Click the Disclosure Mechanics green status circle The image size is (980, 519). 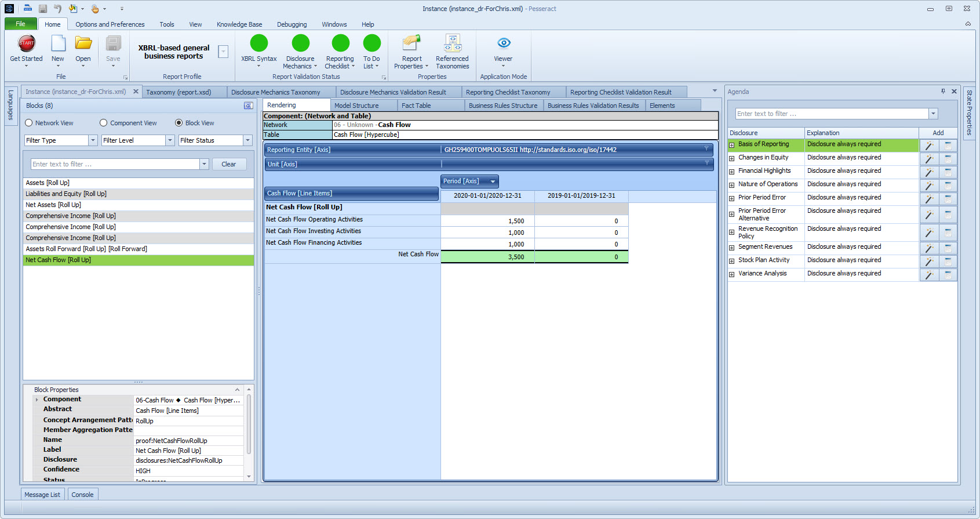300,43
